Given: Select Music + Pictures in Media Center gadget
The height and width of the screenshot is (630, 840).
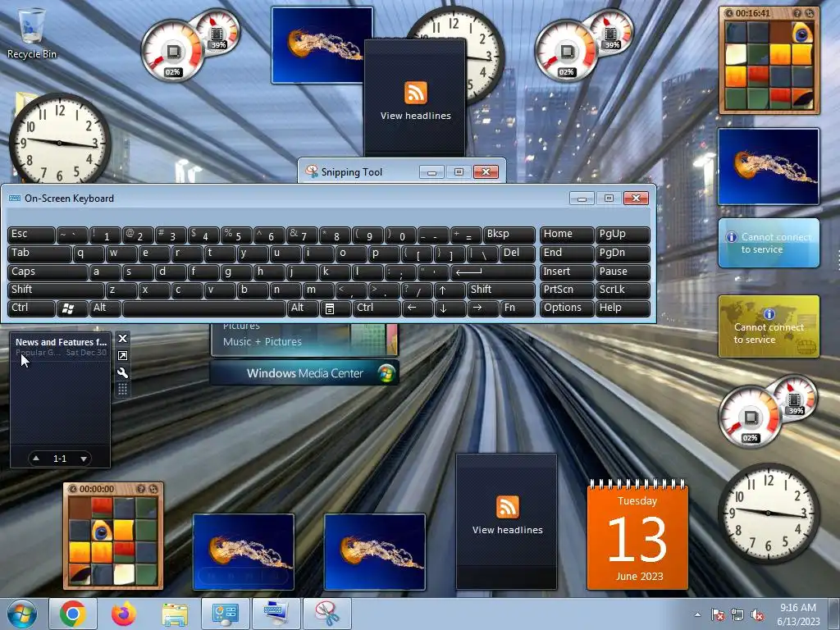Looking at the screenshot, I should pos(262,342).
